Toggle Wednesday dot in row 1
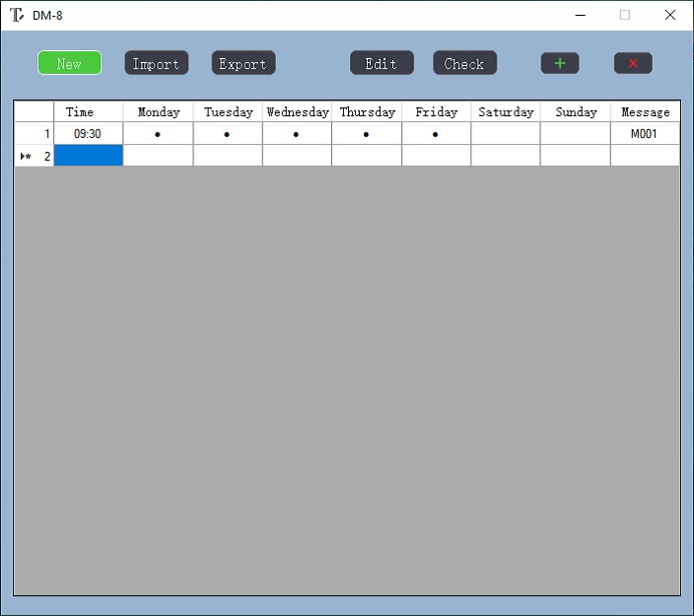Image resolution: width=694 pixels, height=616 pixels. pos(297,134)
